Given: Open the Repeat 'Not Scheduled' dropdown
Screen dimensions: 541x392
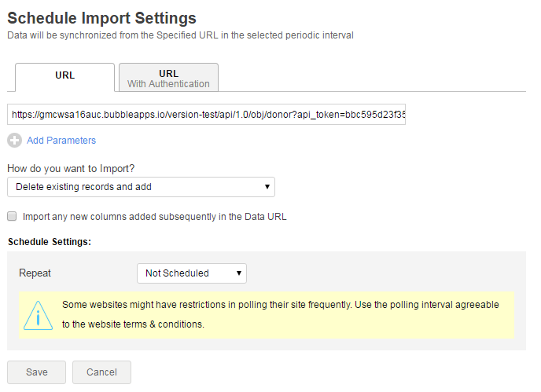Looking at the screenshot, I should 191,273.
